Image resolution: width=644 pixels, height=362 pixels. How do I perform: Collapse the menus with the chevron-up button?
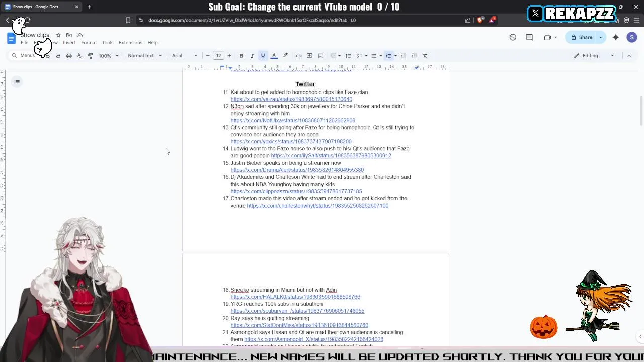[629, 56]
